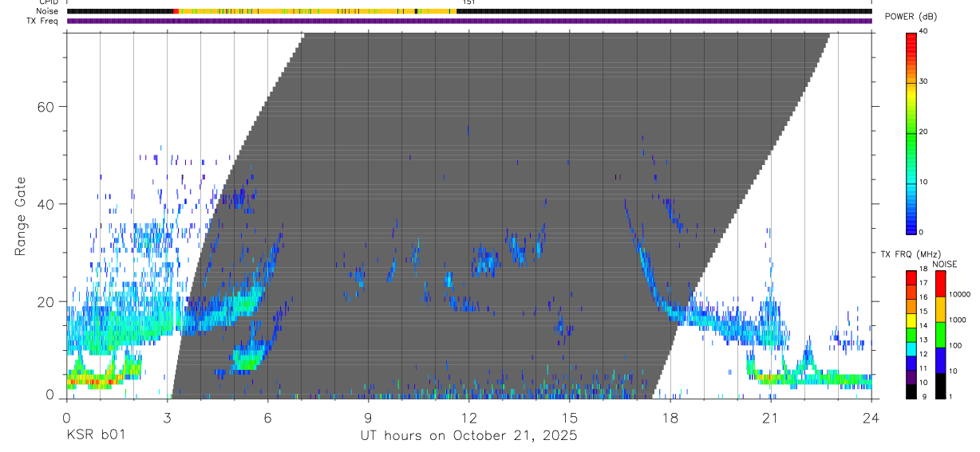Click the NOISE color legend bar

pos(941,335)
